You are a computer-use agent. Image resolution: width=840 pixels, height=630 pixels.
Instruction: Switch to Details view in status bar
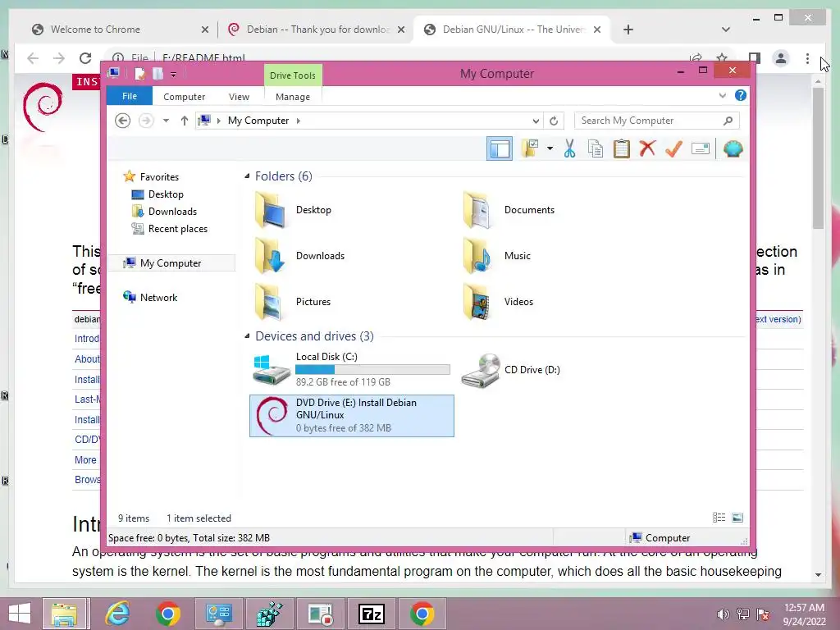click(x=719, y=518)
